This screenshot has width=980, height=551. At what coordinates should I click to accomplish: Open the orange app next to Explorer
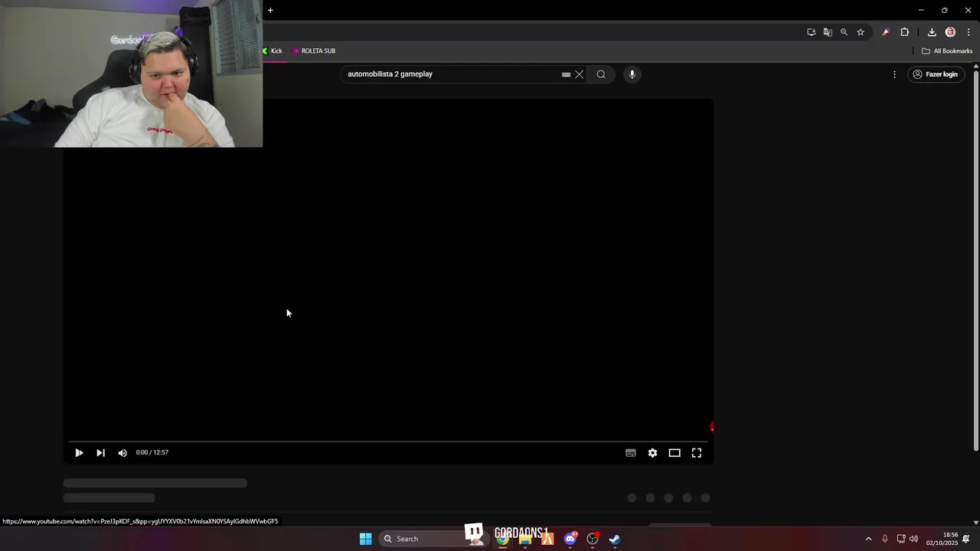tap(547, 540)
